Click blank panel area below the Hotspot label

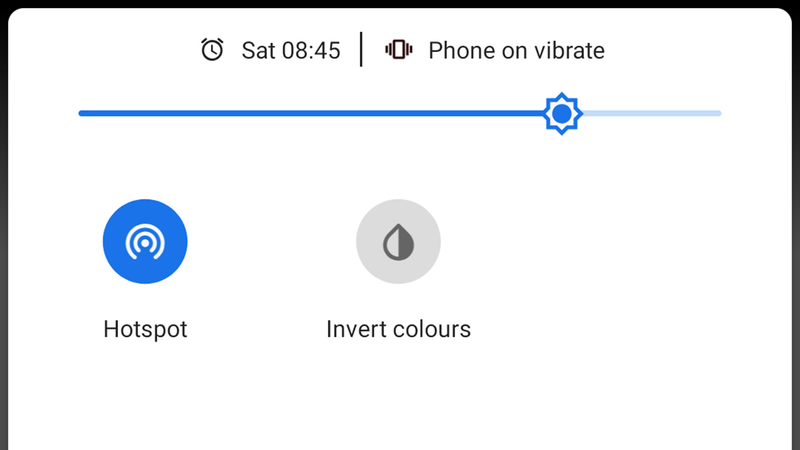tap(145, 398)
